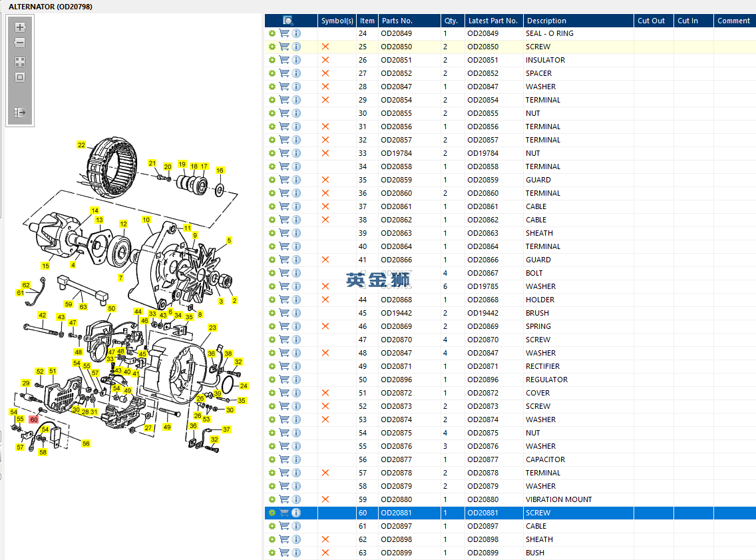Select callout 63 on the diagram
Viewport: 756px width, 560px height.
coord(83,307)
